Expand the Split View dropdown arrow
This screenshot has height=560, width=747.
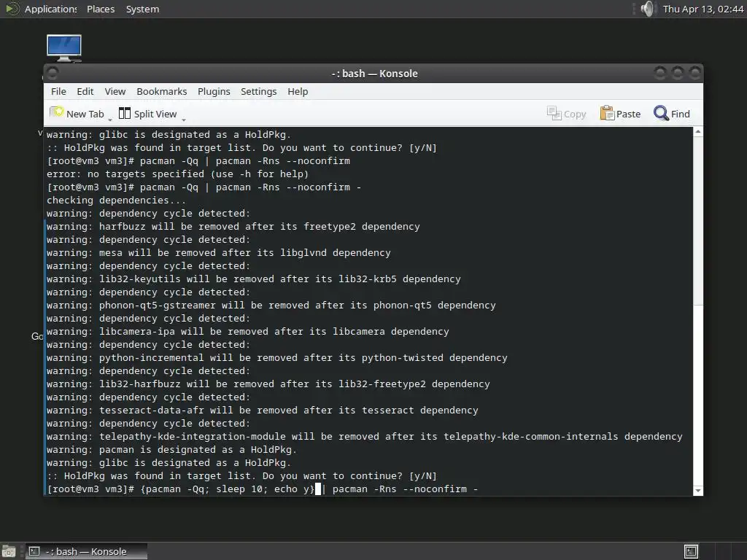(183, 119)
